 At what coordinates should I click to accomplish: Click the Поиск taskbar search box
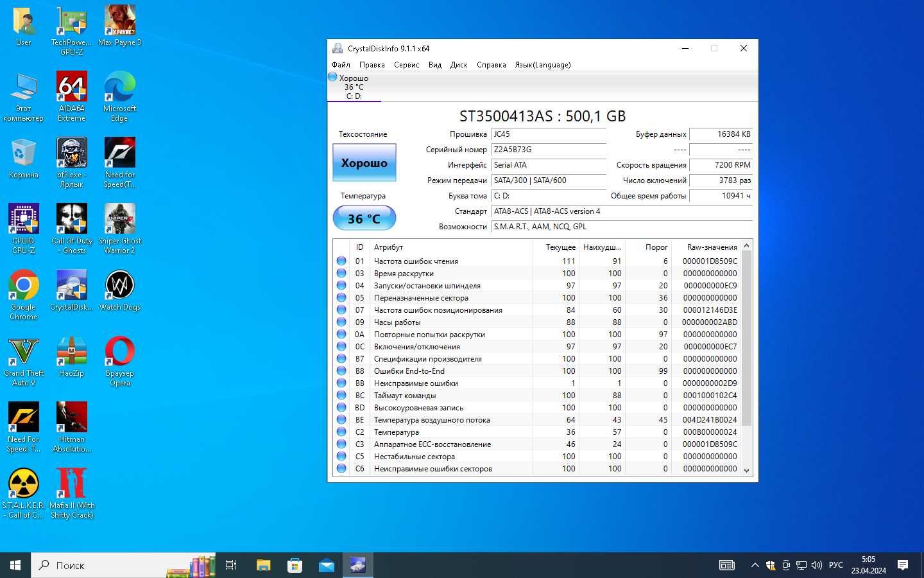(x=123, y=565)
